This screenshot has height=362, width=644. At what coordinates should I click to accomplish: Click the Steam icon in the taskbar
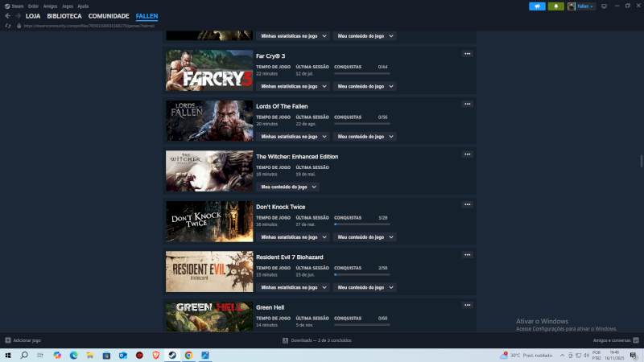tap(172, 356)
